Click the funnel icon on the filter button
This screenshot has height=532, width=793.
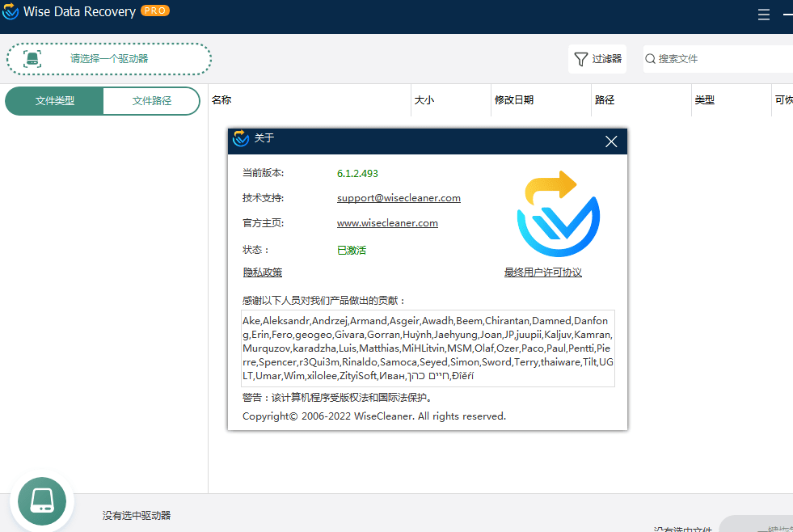point(580,58)
